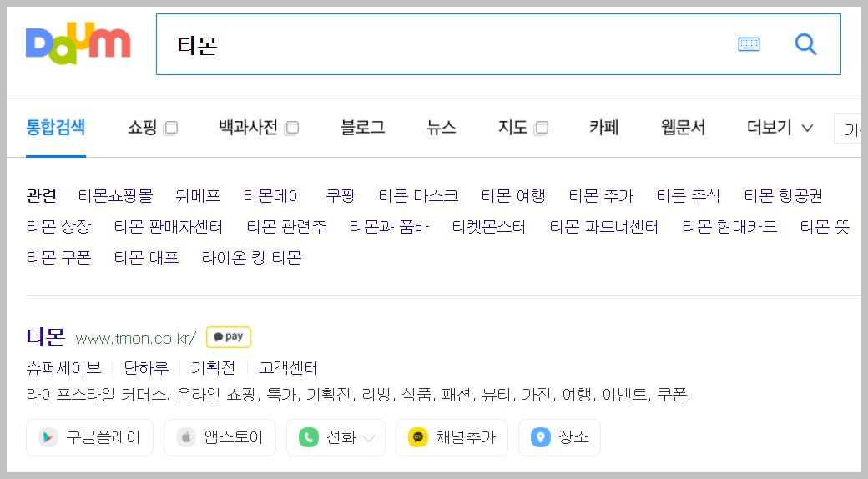The image size is (868, 479).
Task: Click related search 티몬 여행
Action: [513, 195]
